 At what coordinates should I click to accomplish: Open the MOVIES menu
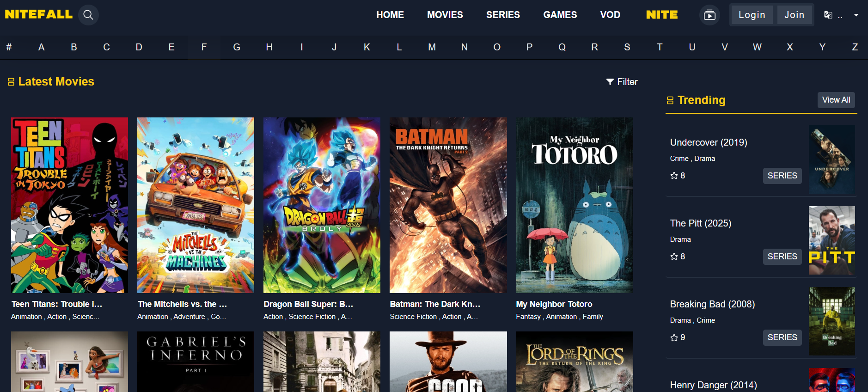(x=445, y=15)
